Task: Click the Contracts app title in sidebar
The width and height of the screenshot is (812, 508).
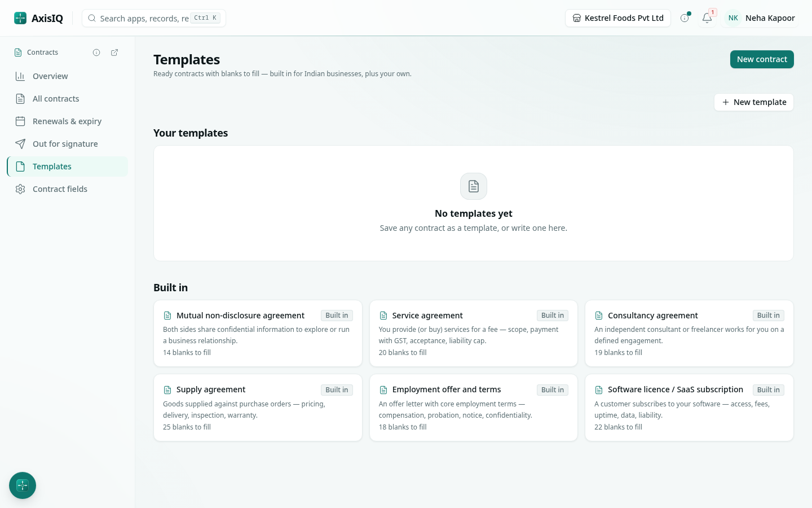Action: (42, 52)
